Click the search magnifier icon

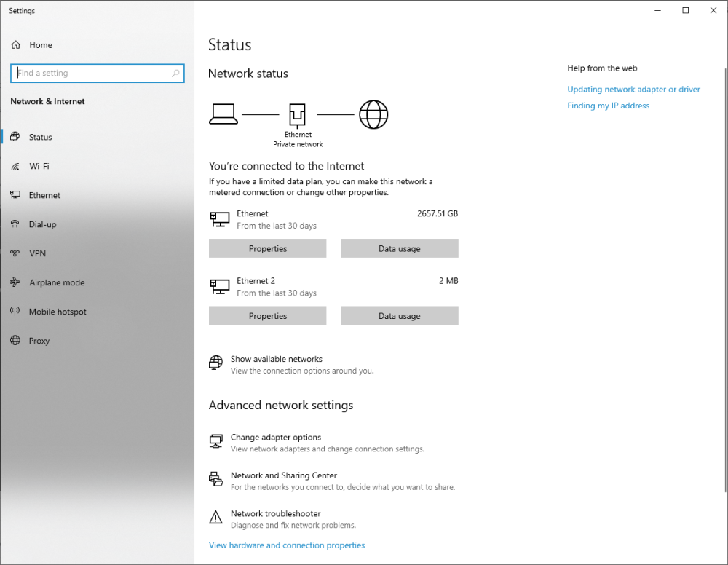(x=175, y=74)
